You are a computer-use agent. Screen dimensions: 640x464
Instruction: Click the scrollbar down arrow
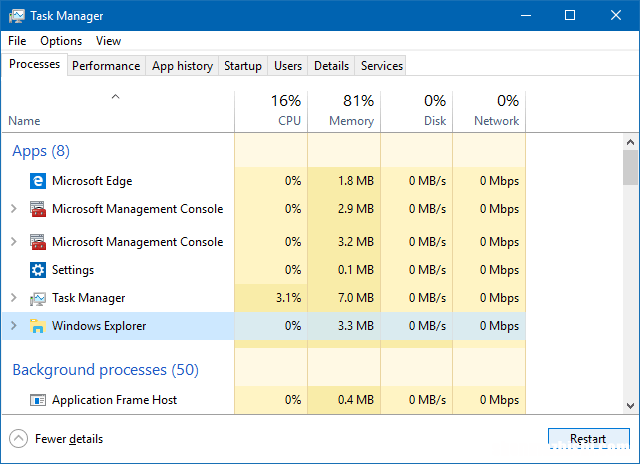(x=630, y=406)
